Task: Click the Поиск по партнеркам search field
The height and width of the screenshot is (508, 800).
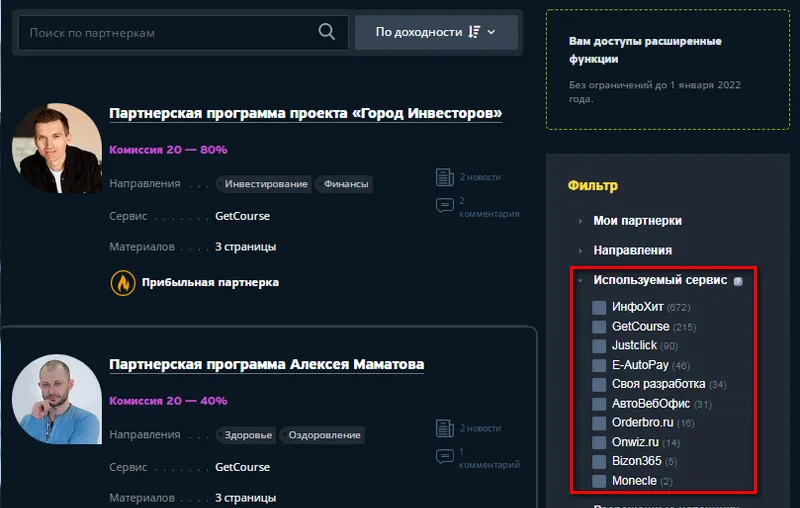Action: (170, 33)
